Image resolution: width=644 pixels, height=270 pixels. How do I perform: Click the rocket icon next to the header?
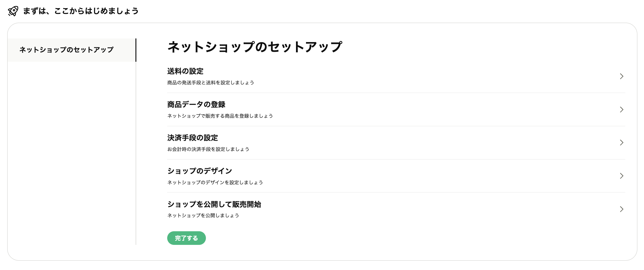point(13,11)
